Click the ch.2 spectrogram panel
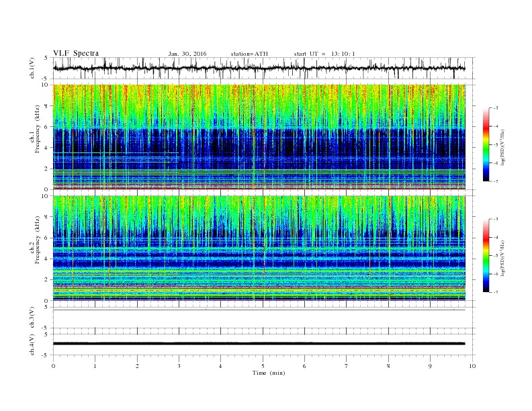 (x=259, y=248)
